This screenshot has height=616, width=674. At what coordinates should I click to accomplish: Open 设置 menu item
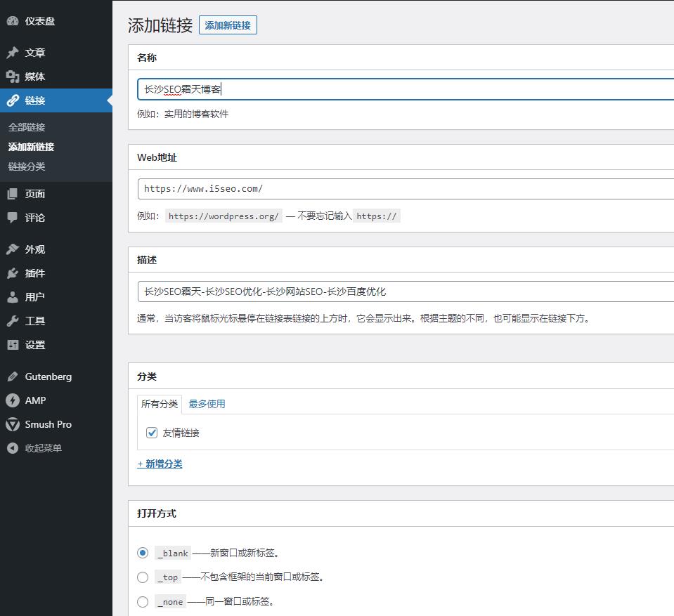coord(35,345)
